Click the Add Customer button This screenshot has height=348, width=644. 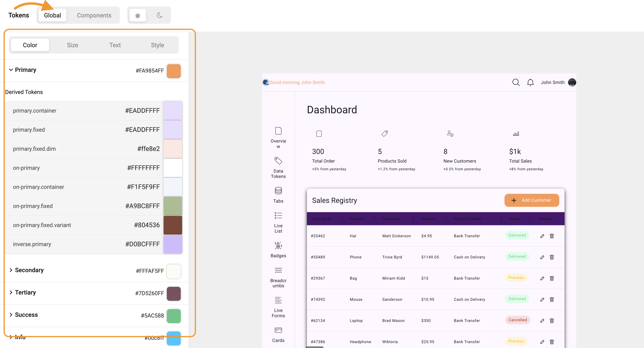pyautogui.click(x=532, y=200)
